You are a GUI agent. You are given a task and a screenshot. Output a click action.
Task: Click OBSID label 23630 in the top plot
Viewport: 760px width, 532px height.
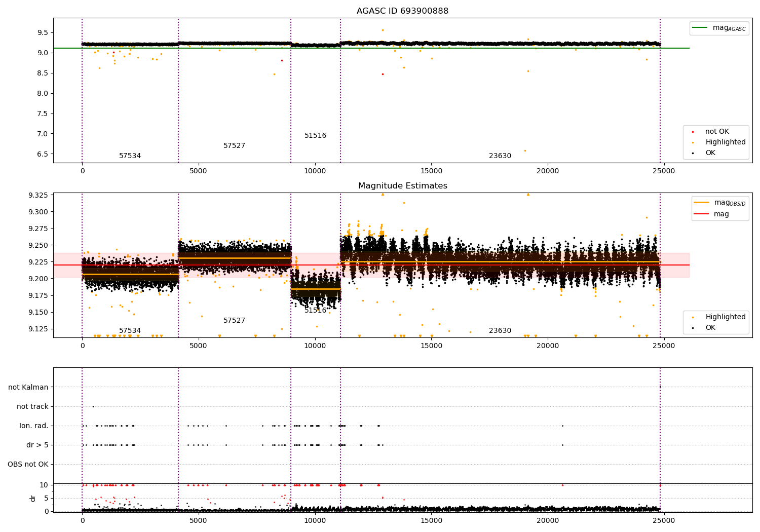(x=500, y=156)
